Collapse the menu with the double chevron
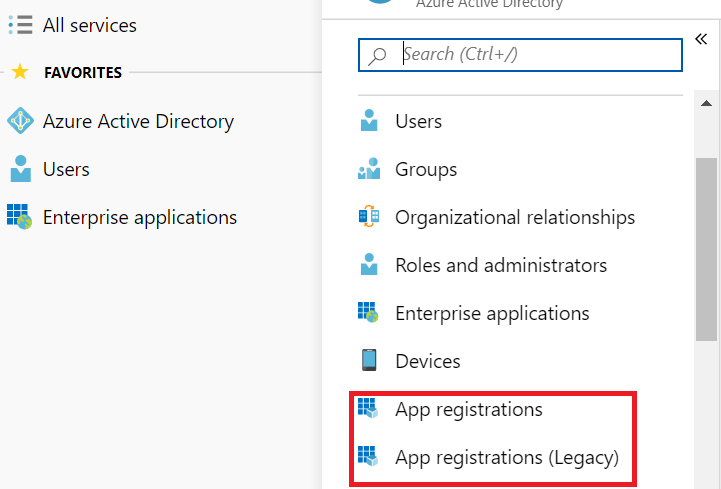 (x=702, y=38)
